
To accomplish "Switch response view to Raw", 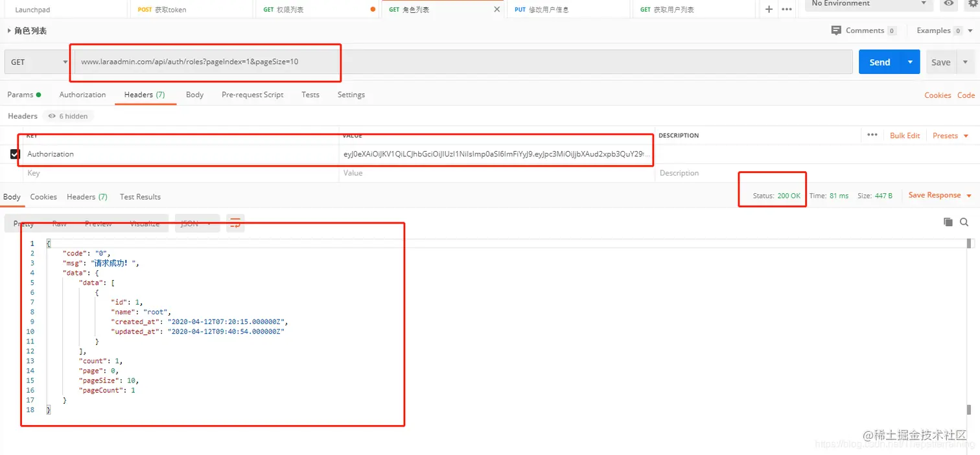I will coord(59,224).
